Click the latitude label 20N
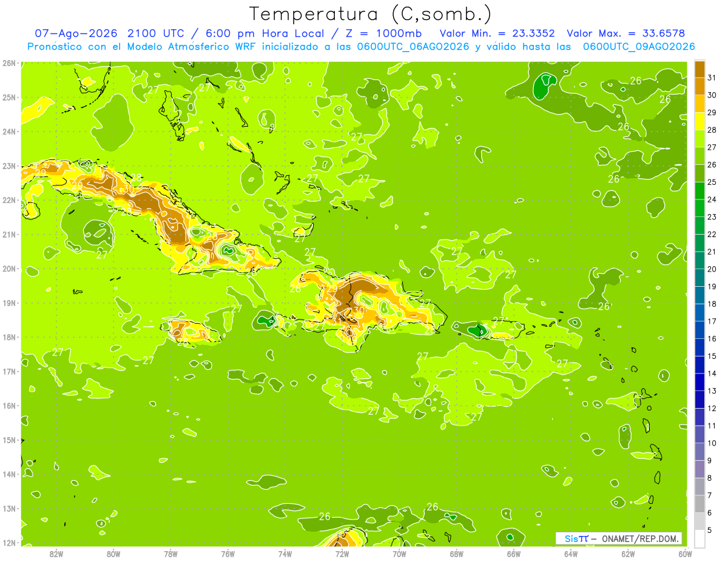Image resolution: width=728 pixels, height=562 pixels. (x=8, y=269)
